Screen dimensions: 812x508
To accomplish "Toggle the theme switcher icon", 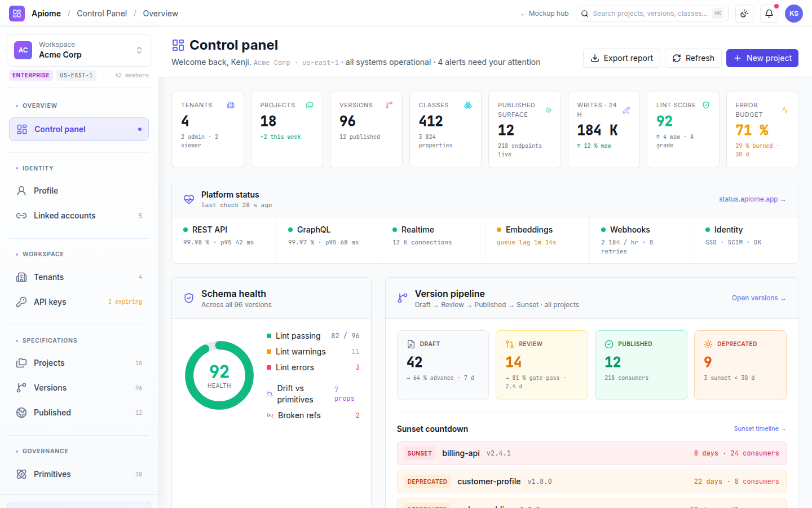I will click(x=744, y=14).
